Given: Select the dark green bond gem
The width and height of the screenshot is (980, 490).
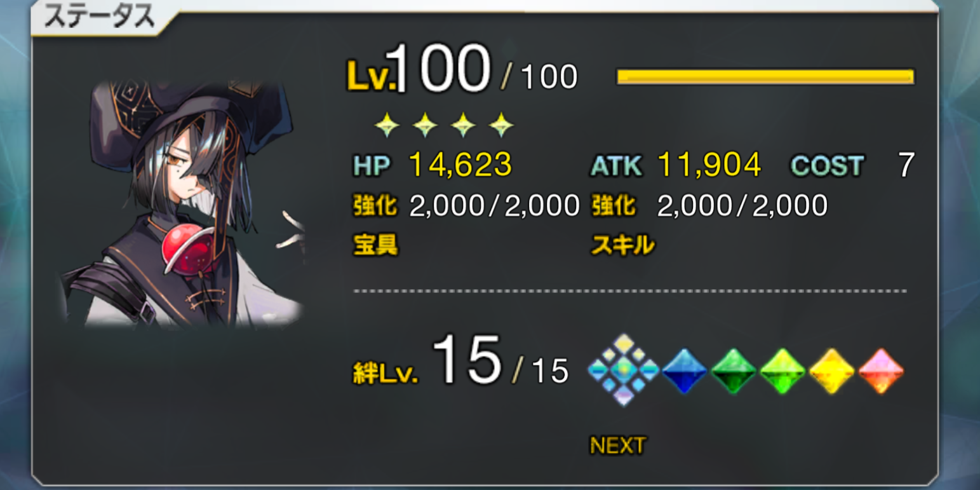Looking at the screenshot, I should [734, 371].
